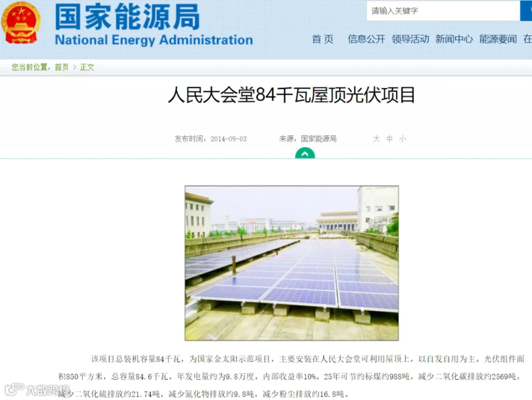Open the 领导活动 navigation menu
The height and width of the screenshot is (400, 532).
pos(410,39)
